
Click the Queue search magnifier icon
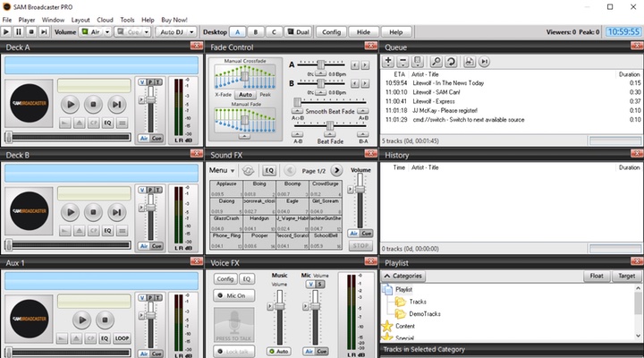[436, 62]
